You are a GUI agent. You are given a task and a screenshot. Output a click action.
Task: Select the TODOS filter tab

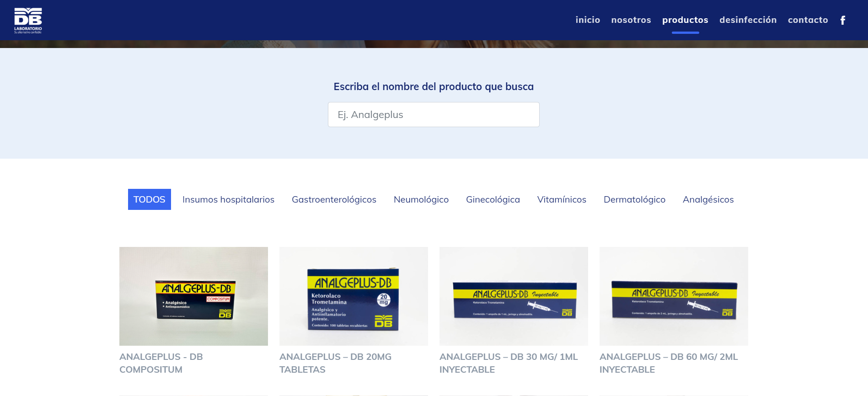pos(150,199)
